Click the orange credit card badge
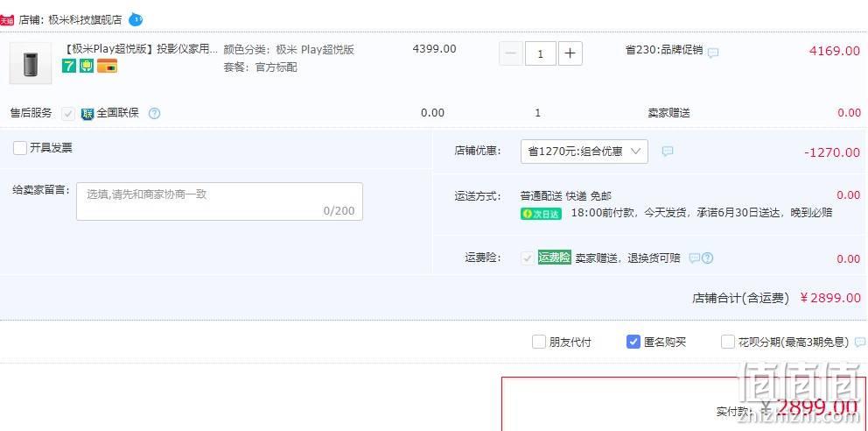This screenshot has height=431, width=868. [x=108, y=67]
